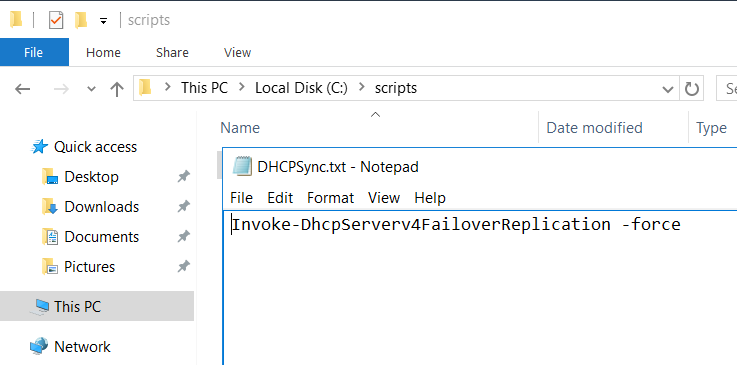Switch to the View ribbon tab
Screen dimensions: 737x365
237,53
